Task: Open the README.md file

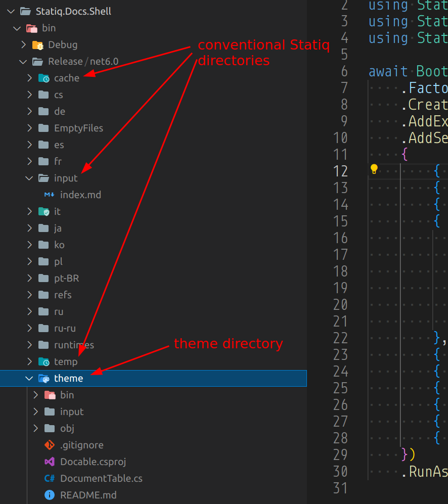Action: tap(88, 495)
